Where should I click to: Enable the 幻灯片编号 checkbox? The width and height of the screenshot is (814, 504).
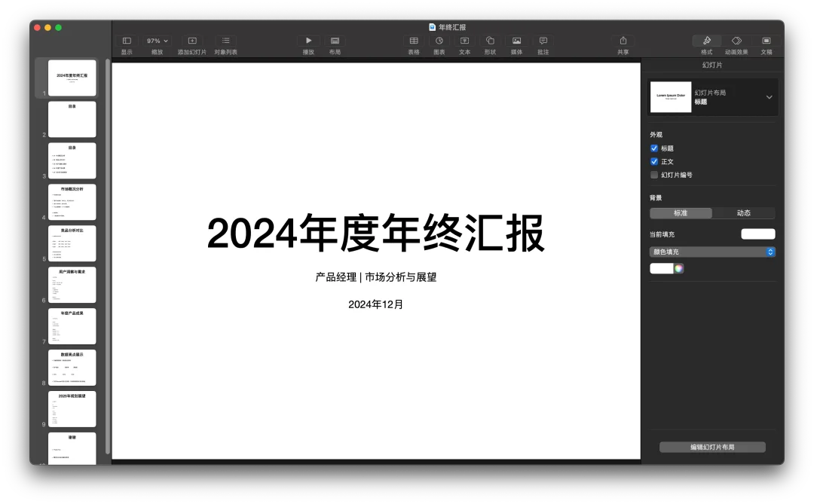(x=654, y=175)
